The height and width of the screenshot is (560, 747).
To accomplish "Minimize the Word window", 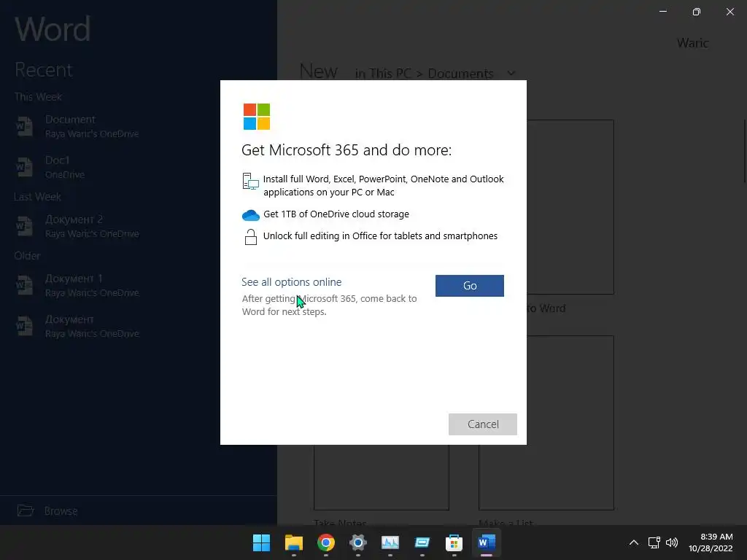I will pos(662,12).
